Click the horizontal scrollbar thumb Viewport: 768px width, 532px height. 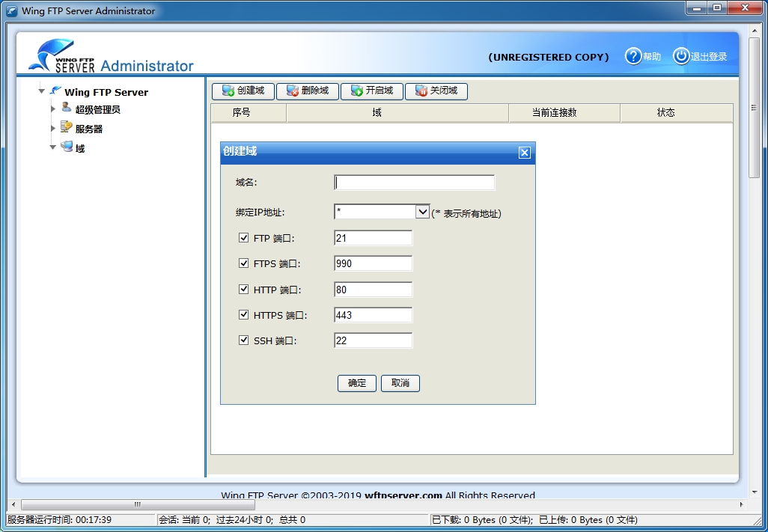click(138, 504)
